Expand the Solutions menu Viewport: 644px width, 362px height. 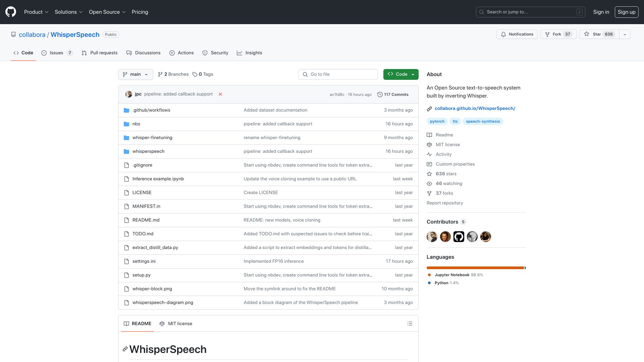click(x=68, y=12)
